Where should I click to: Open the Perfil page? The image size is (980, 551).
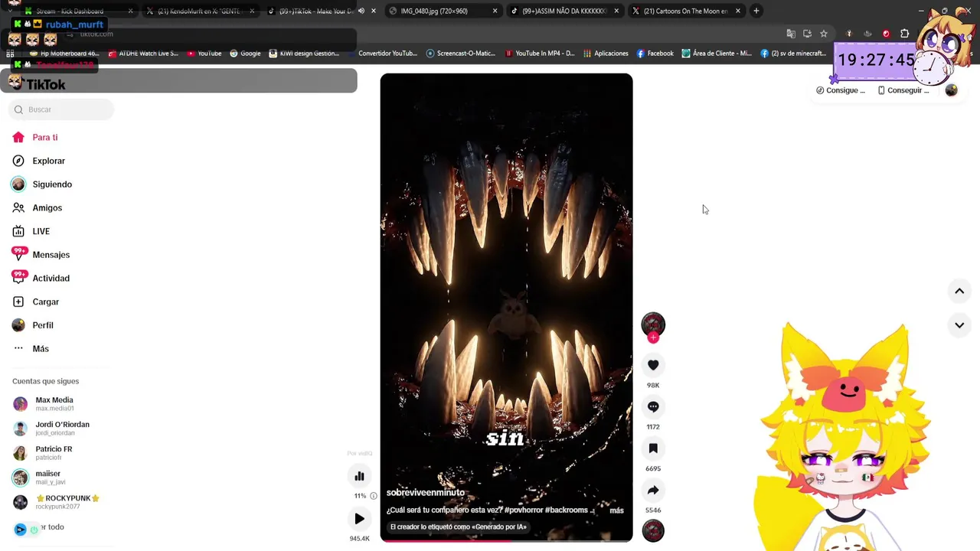[x=32, y=325]
